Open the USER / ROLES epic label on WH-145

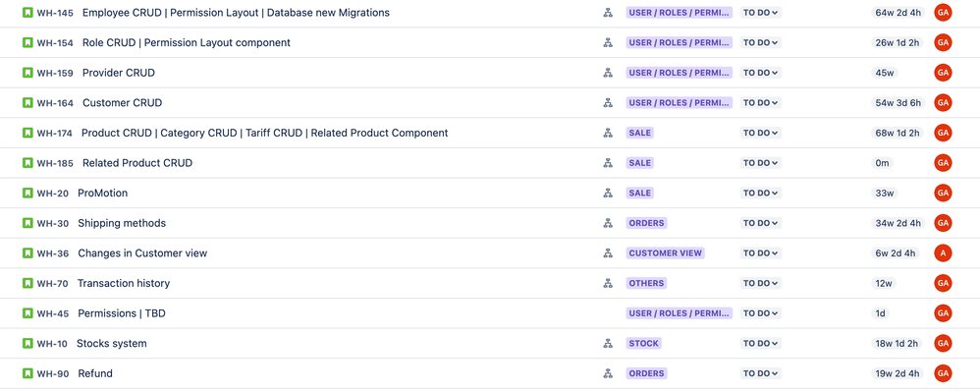[x=680, y=13]
